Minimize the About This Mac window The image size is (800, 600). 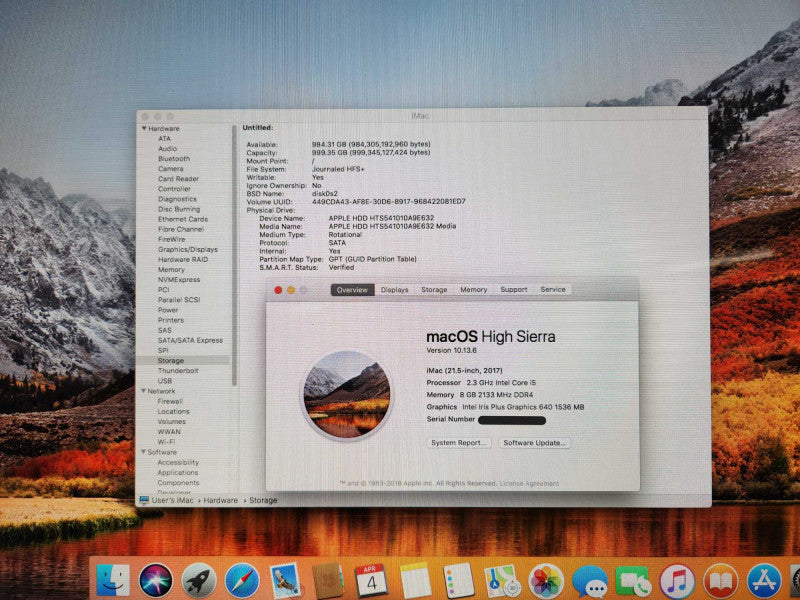click(291, 290)
